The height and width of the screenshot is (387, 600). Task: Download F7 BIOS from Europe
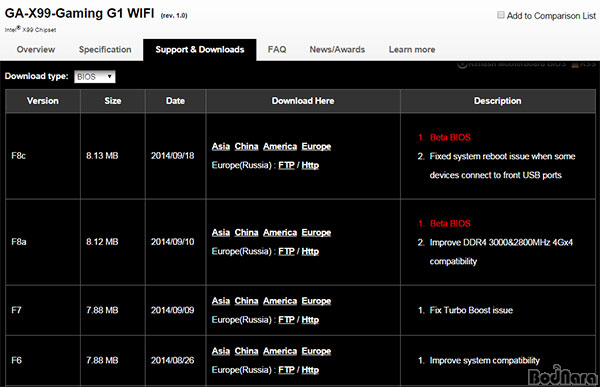coord(316,301)
